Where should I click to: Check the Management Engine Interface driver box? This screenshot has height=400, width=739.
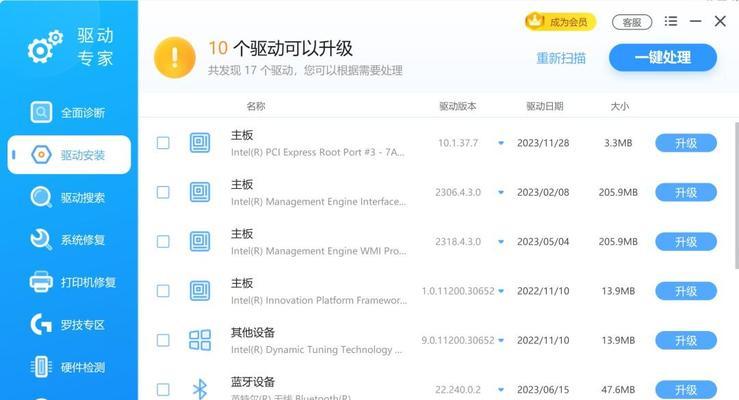click(163, 192)
